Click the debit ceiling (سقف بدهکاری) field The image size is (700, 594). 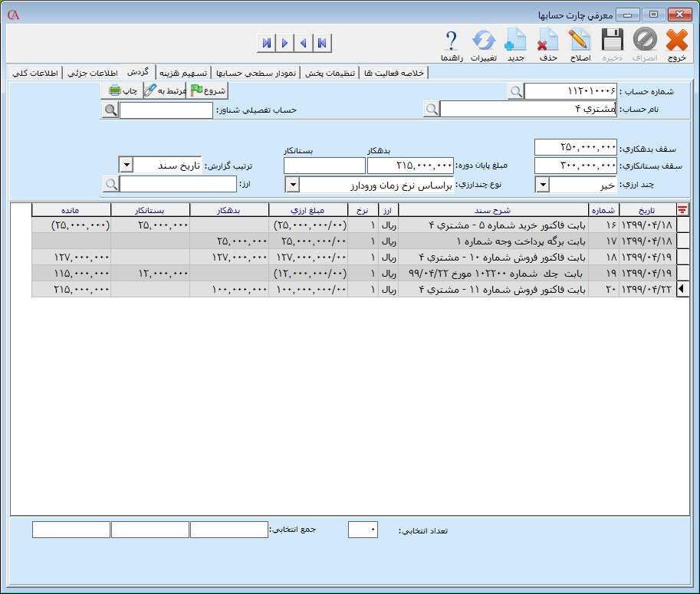tap(575, 146)
